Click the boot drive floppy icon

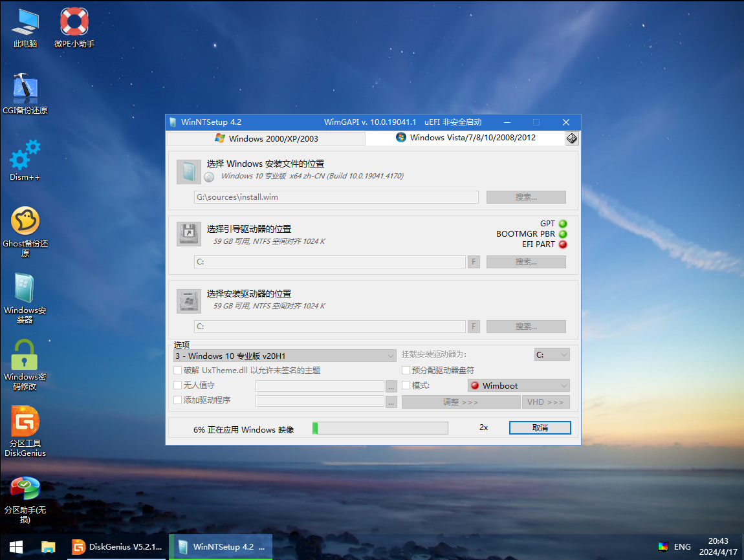click(x=189, y=234)
